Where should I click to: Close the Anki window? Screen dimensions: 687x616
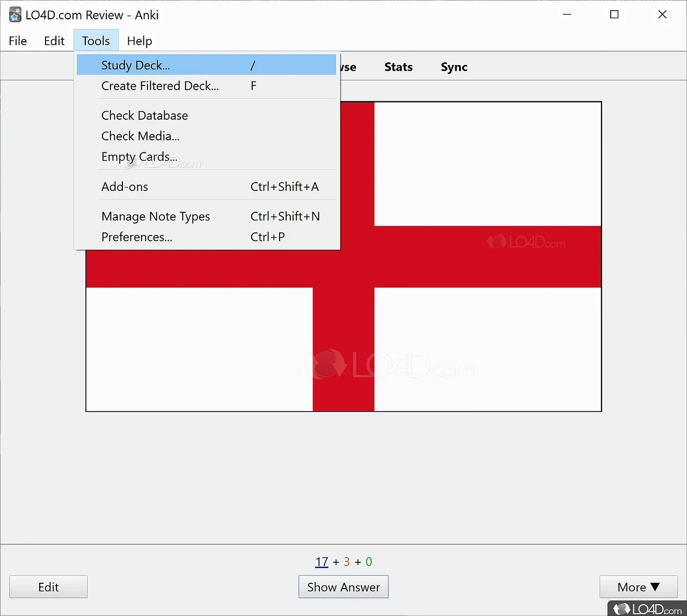click(x=662, y=14)
